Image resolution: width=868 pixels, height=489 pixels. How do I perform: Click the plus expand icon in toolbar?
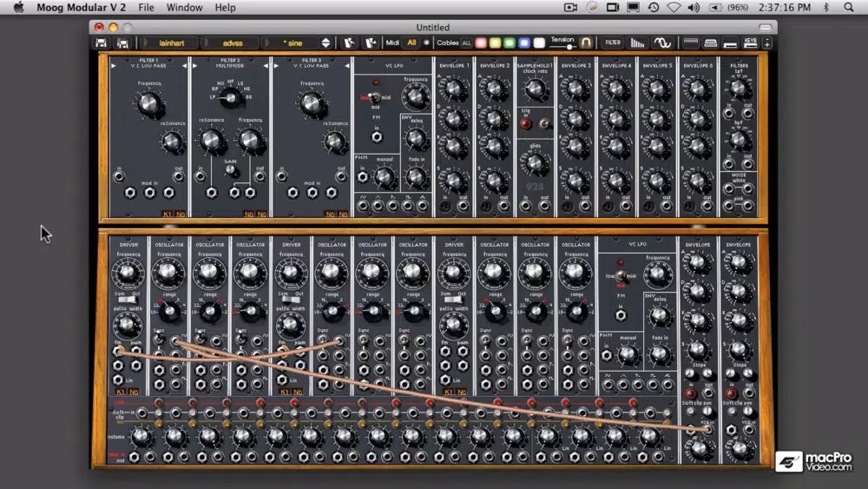766,43
